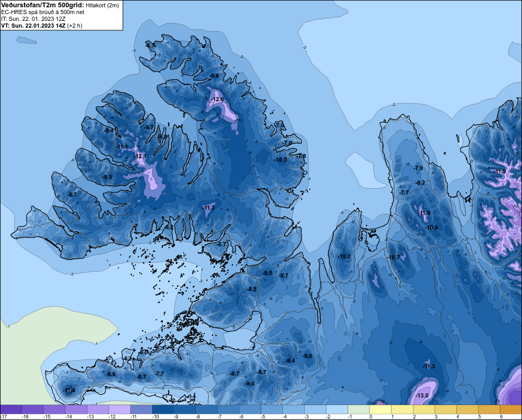
Task: Click the -9.8 temperature value
Action: [x=215, y=76]
